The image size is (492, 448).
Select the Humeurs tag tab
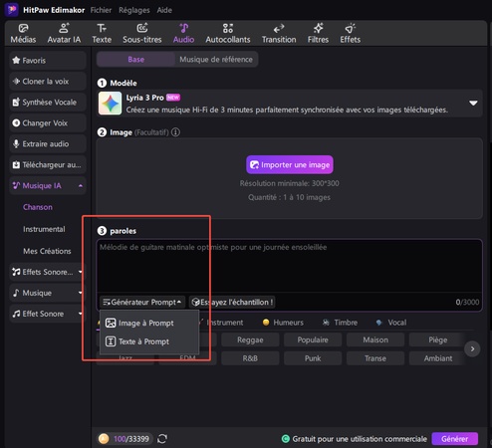tap(283, 323)
